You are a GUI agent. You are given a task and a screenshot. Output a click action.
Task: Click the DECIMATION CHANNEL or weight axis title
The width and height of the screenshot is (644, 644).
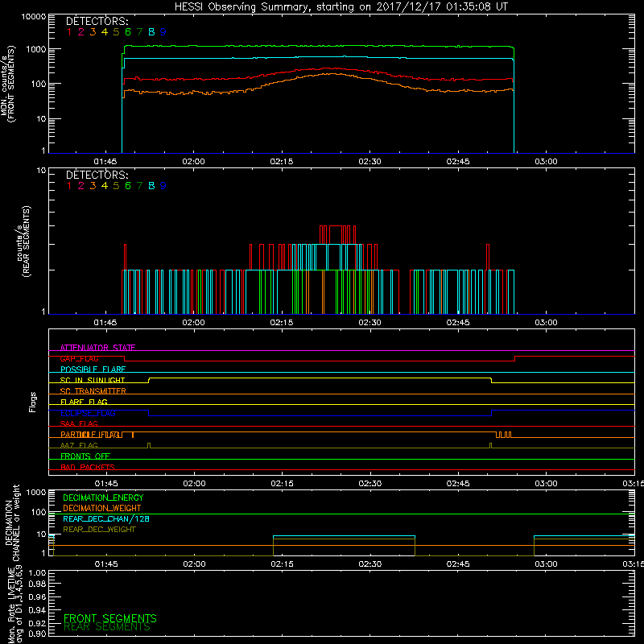point(12,522)
